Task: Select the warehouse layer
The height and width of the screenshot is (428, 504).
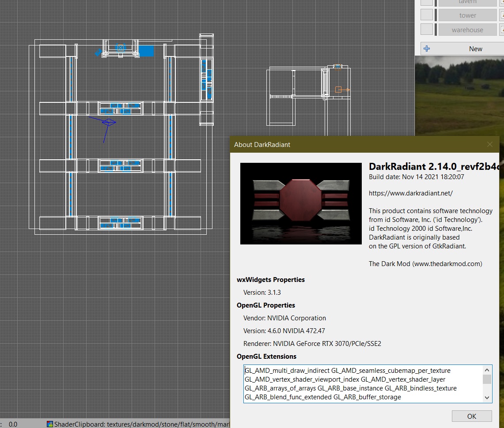Action: click(467, 30)
